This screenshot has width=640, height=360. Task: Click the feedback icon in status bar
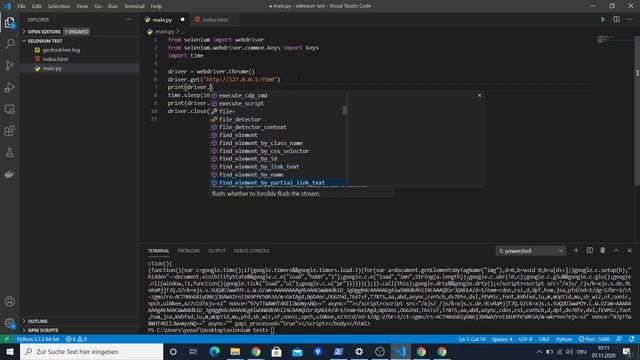coord(619,339)
